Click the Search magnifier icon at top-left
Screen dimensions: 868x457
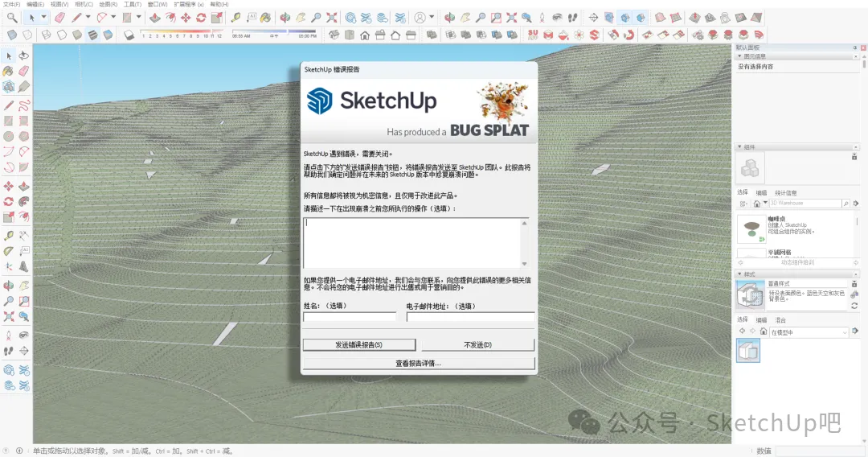(x=11, y=17)
